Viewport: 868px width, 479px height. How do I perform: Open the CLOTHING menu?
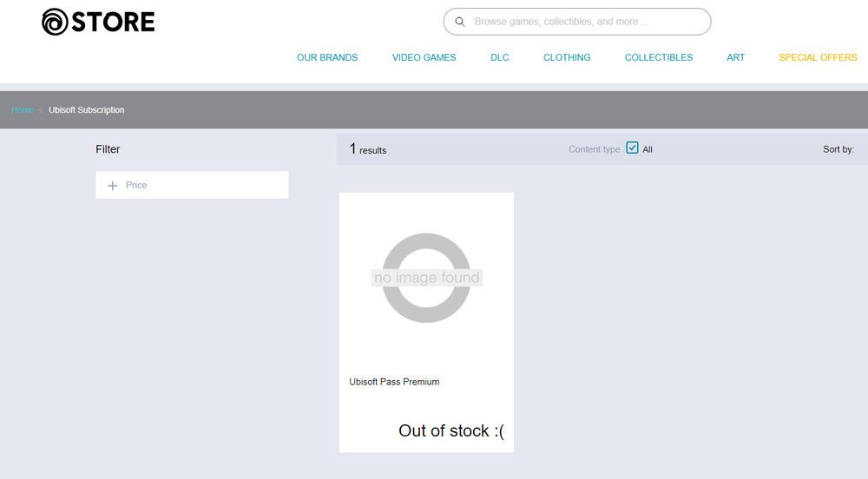tap(567, 57)
